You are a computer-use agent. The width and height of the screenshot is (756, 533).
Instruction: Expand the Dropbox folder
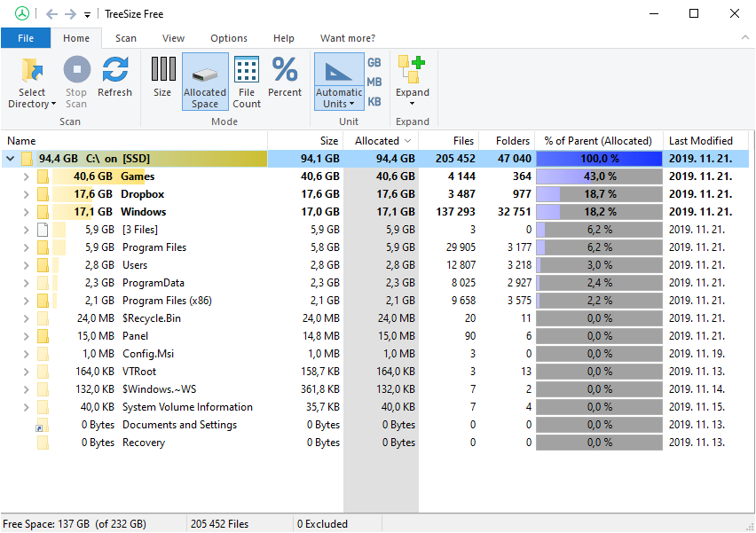point(27,194)
